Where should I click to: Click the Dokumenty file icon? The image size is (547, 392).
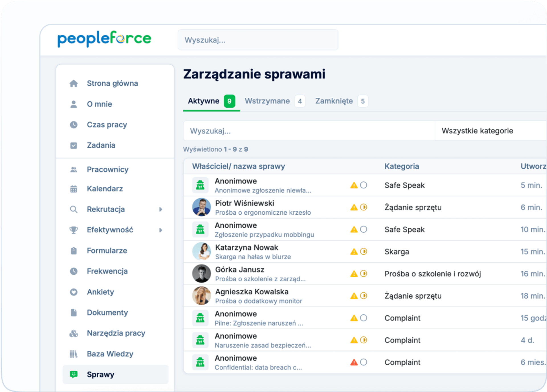coord(74,313)
